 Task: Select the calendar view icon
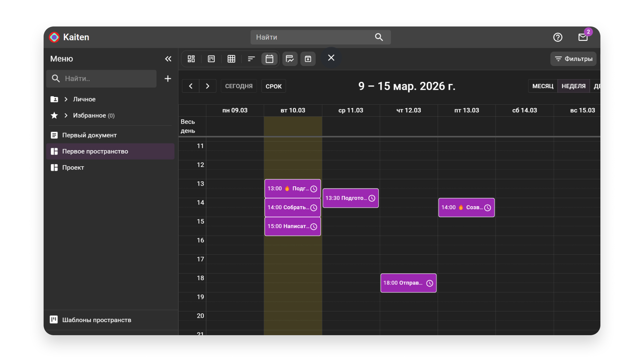click(269, 59)
